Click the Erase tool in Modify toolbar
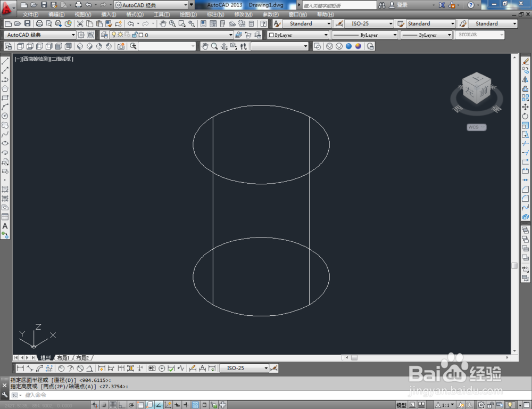 click(x=525, y=61)
